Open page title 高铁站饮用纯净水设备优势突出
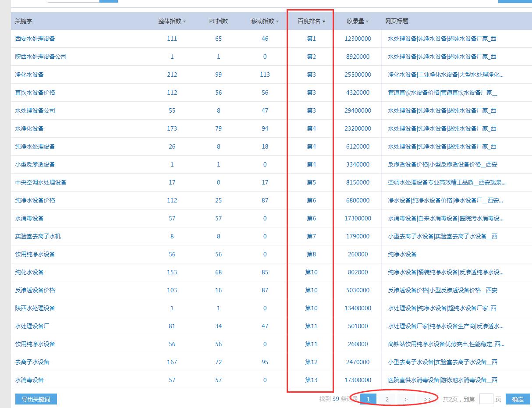 coord(446,344)
